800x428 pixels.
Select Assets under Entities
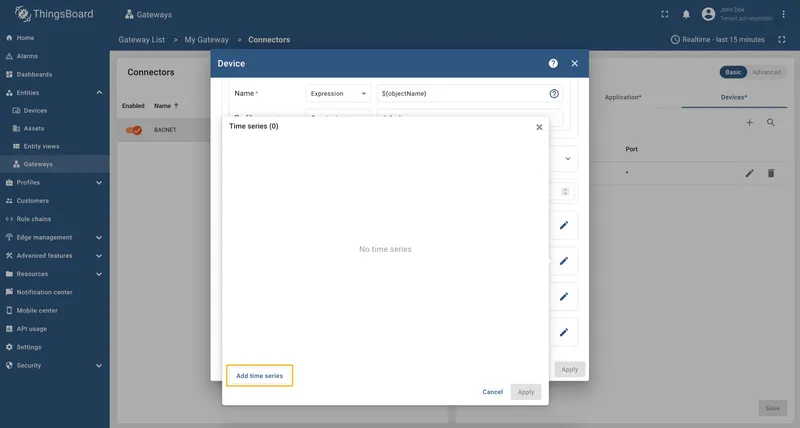pos(55,128)
